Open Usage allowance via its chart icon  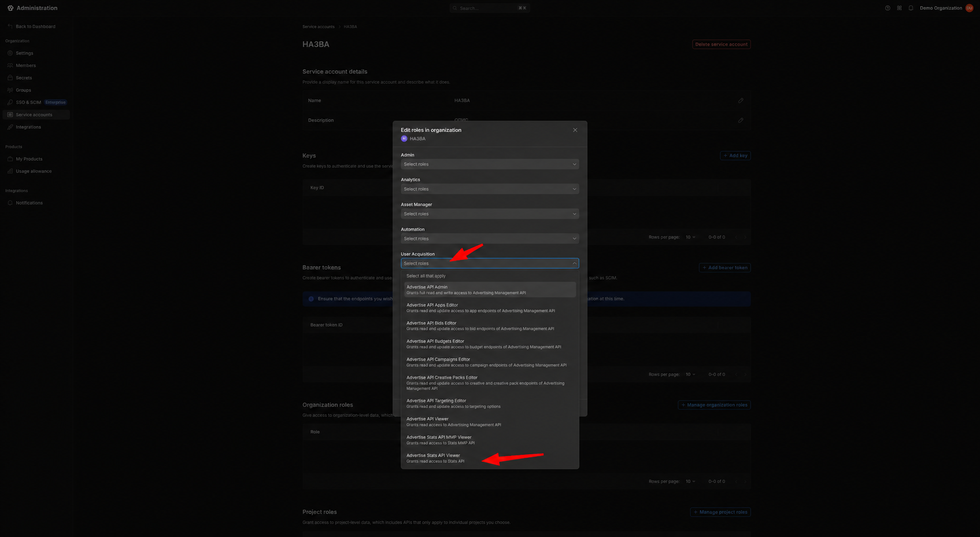click(10, 171)
